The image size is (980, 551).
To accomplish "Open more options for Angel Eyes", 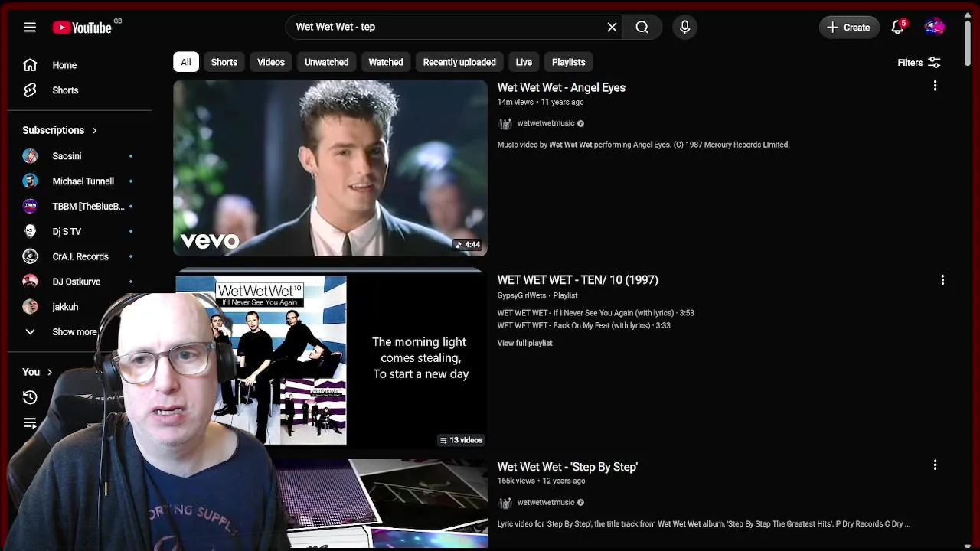I will pos(935,86).
